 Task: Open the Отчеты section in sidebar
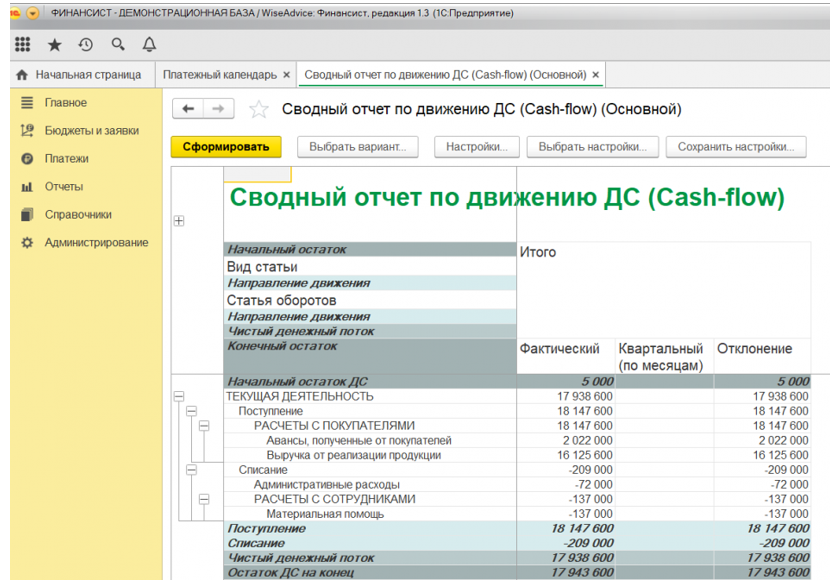(64, 187)
